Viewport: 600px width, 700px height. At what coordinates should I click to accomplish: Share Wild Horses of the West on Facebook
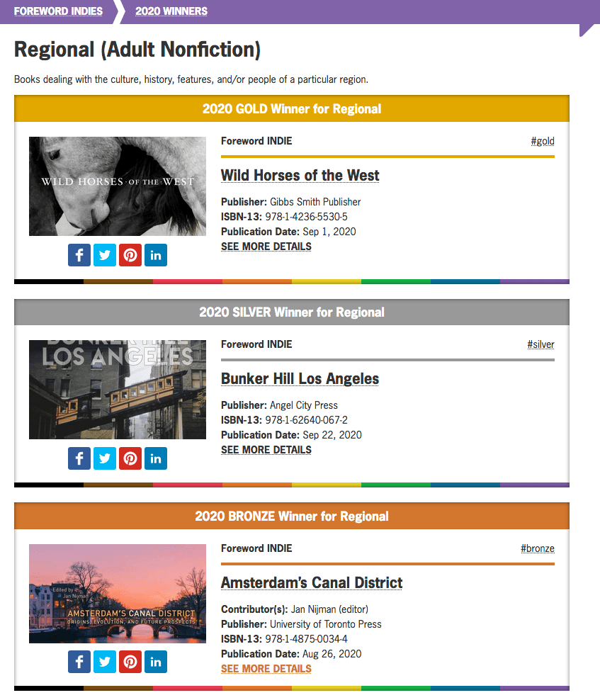79,255
